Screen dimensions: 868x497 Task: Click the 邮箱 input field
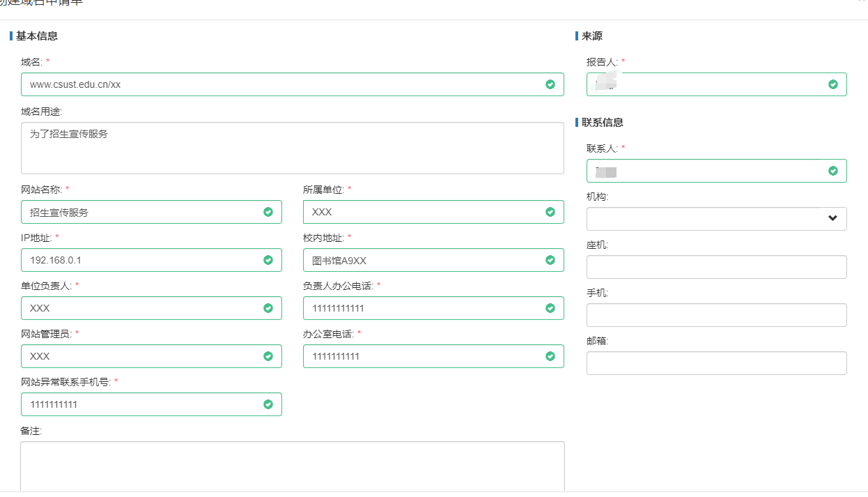(716, 363)
